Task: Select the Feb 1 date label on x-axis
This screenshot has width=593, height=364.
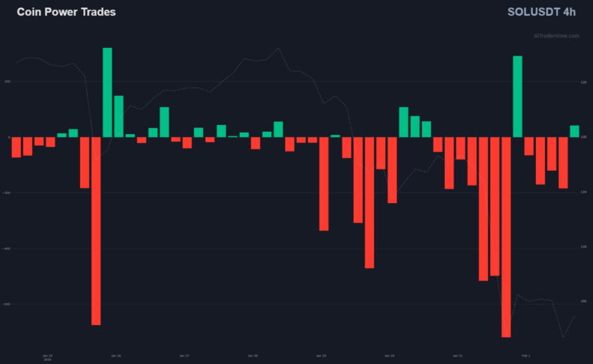Action: 526,356
